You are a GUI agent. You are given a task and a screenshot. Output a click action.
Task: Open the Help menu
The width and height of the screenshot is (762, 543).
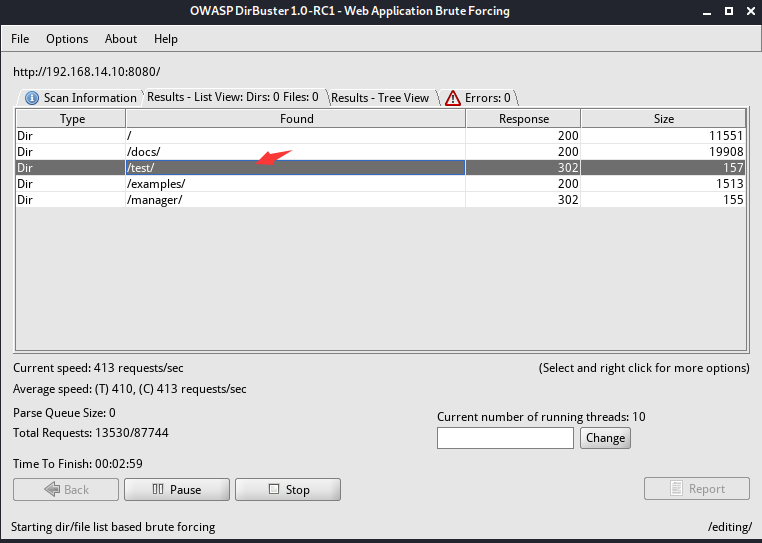[x=166, y=39]
